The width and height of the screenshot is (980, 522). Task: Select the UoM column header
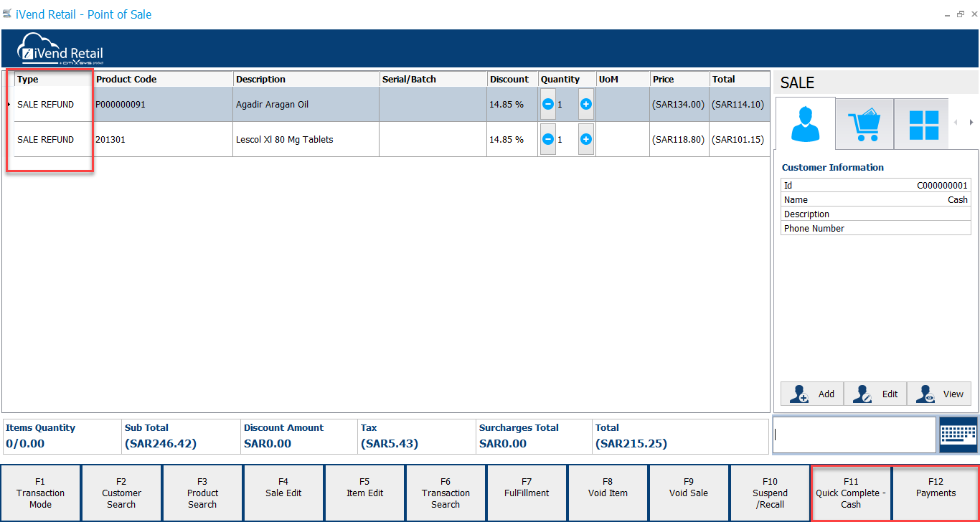623,80
